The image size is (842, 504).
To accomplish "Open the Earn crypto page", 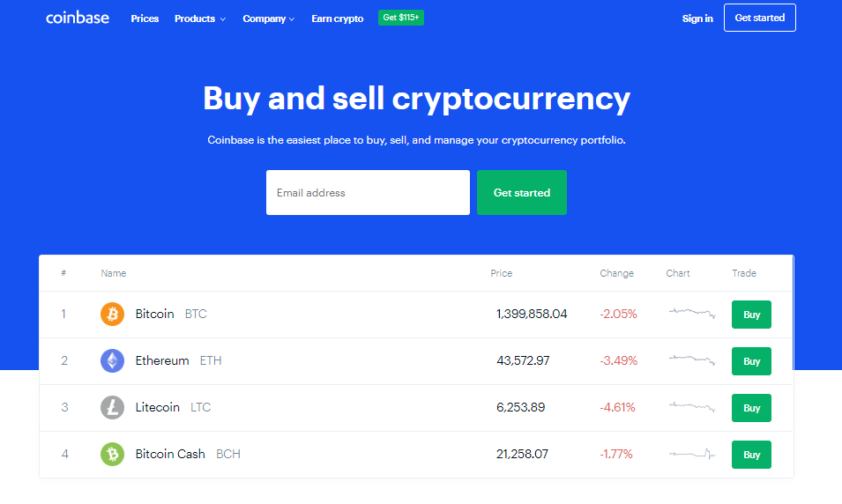I will pyautogui.click(x=337, y=19).
